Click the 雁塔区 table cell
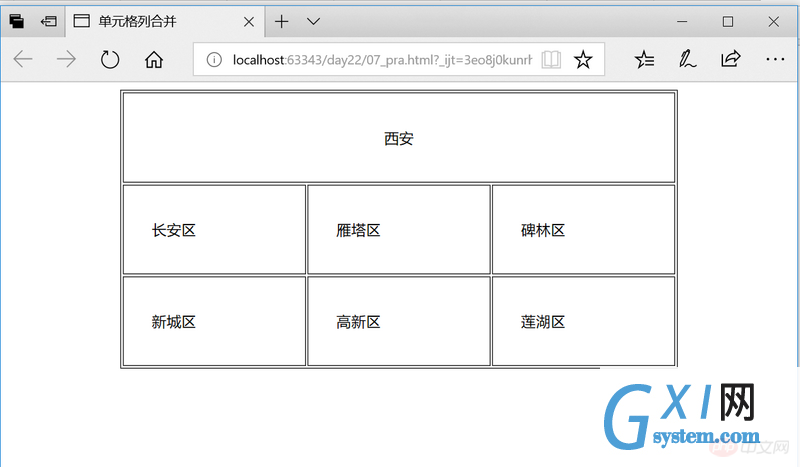The height and width of the screenshot is (467, 800). coord(399,230)
